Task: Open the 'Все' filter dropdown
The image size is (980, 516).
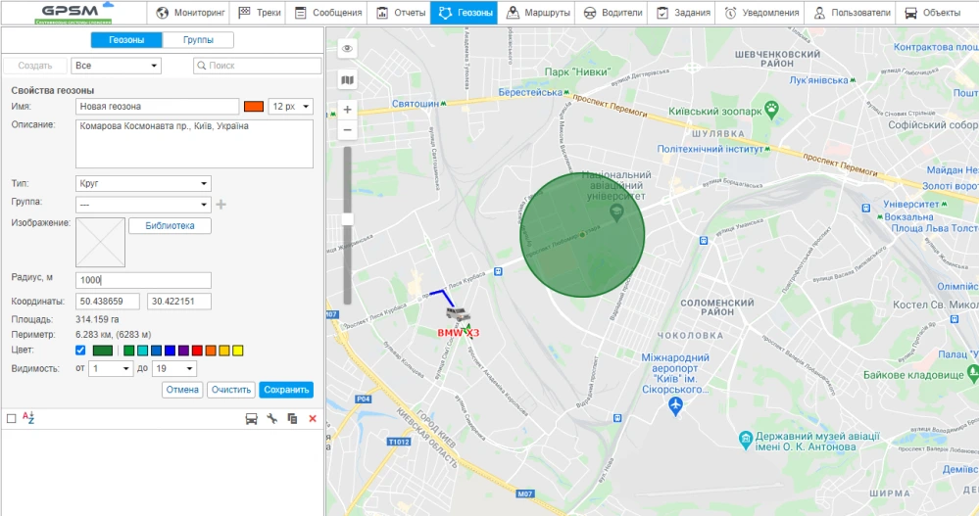Action: click(117, 66)
